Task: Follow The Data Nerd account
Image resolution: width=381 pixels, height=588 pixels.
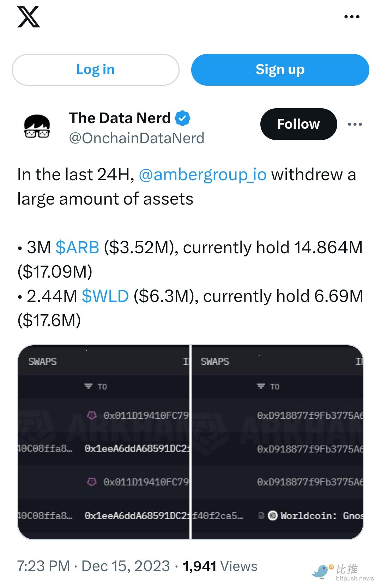Action: pyautogui.click(x=298, y=124)
